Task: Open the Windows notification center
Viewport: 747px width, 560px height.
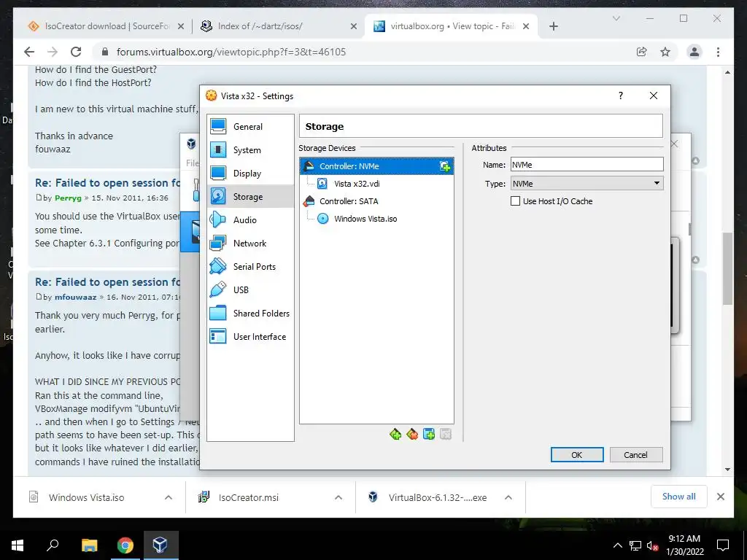Action: (723, 545)
